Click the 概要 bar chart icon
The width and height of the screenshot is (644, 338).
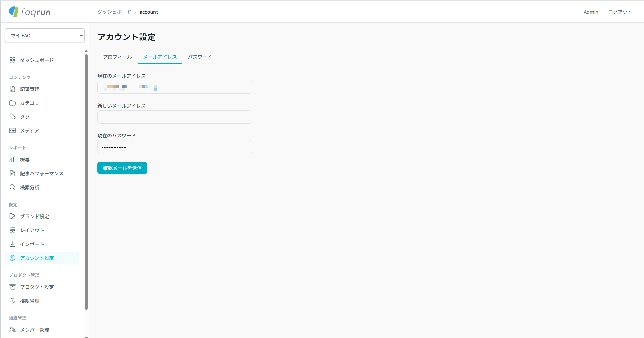point(12,159)
